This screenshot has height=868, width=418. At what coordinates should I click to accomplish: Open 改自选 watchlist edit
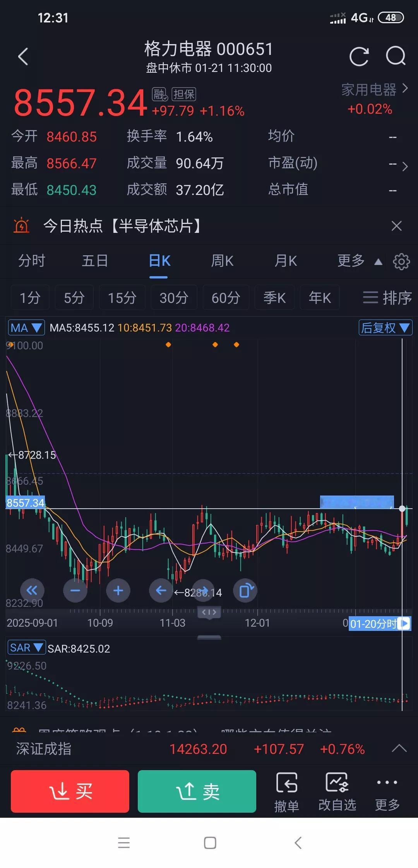[337, 792]
